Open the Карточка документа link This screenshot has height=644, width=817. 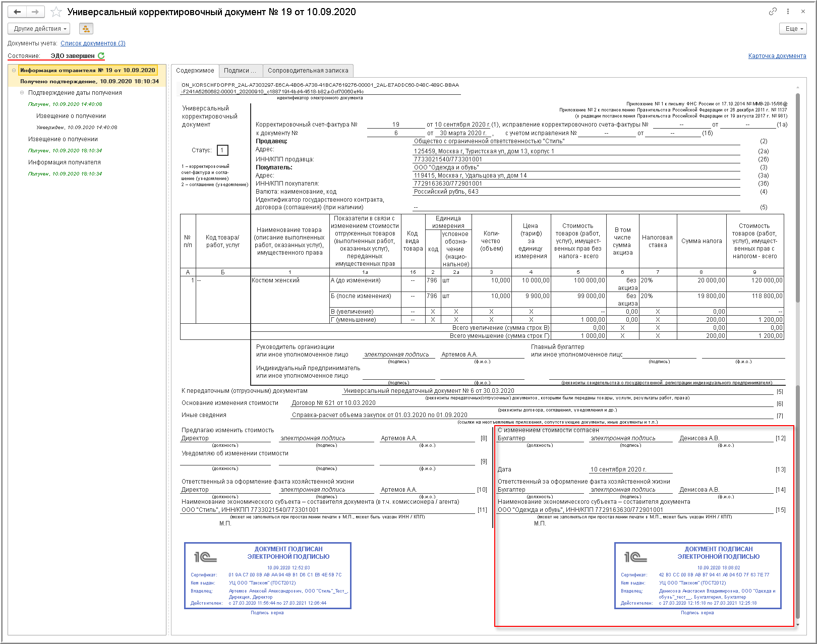point(777,56)
